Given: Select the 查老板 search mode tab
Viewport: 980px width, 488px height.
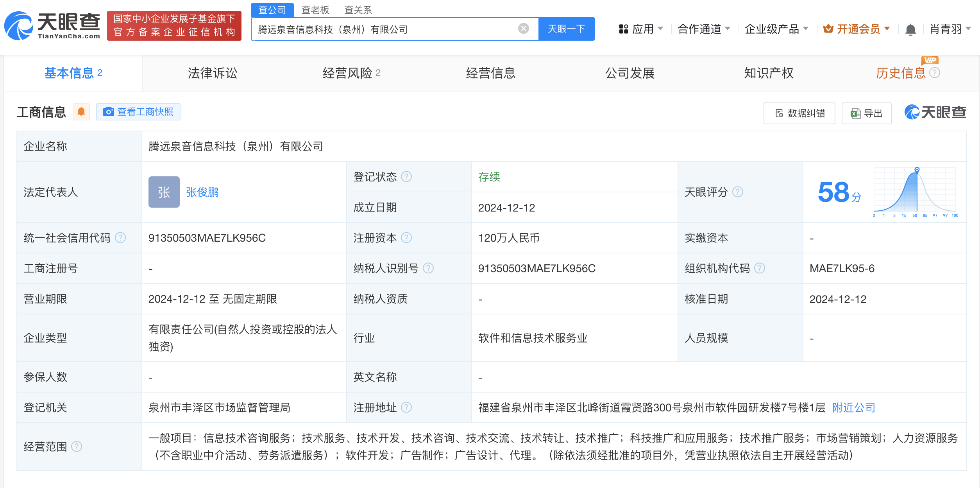Looking at the screenshot, I should [x=315, y=10].
